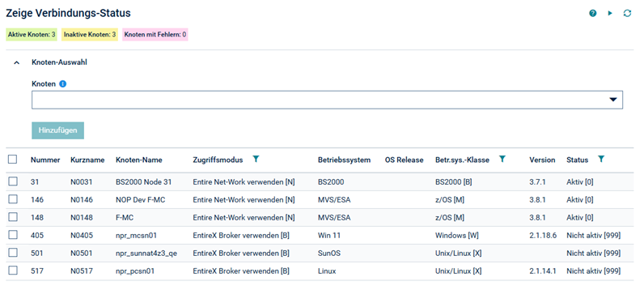Click the Status column header
The image size is (644, 307).
coord(577,160)
